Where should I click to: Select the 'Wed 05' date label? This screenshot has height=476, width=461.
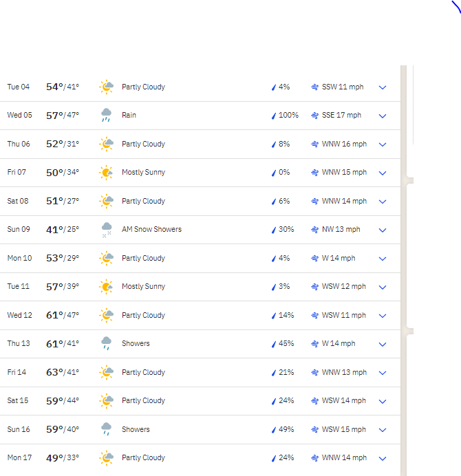tap(19, 115)
